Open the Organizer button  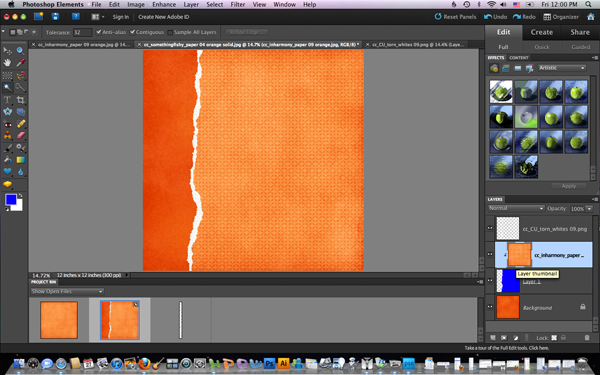[561, 16]
